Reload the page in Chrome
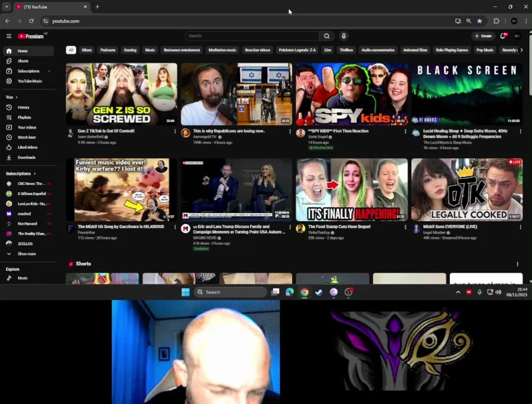Viewport: 532px width, 404px height. coord(31,21)
